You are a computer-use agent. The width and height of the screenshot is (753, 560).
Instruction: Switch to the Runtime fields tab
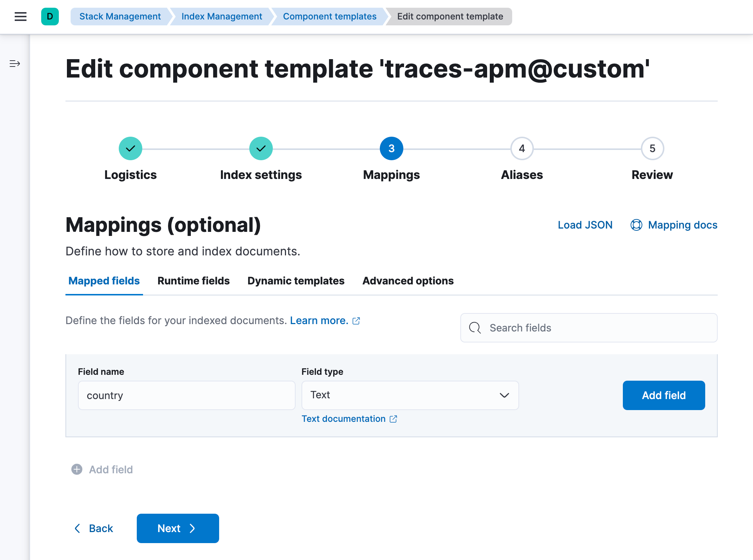(193, 281)
